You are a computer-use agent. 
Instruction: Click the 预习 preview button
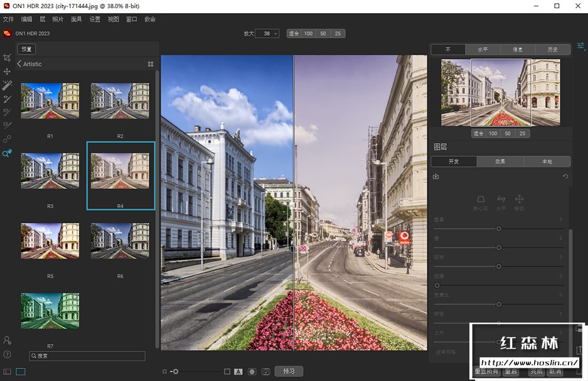tap(289, 371)
